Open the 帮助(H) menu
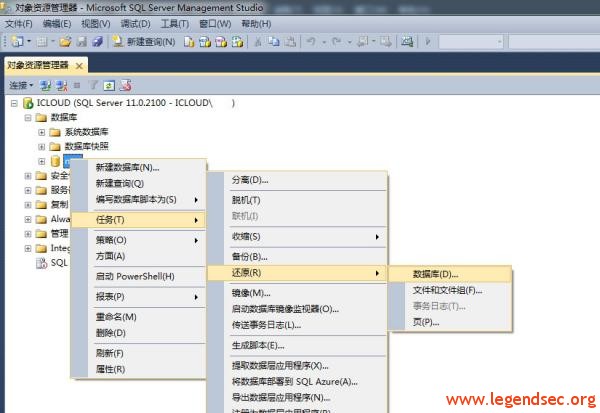Viewport: 600px width, 413px height. click(x=256, y=24)
